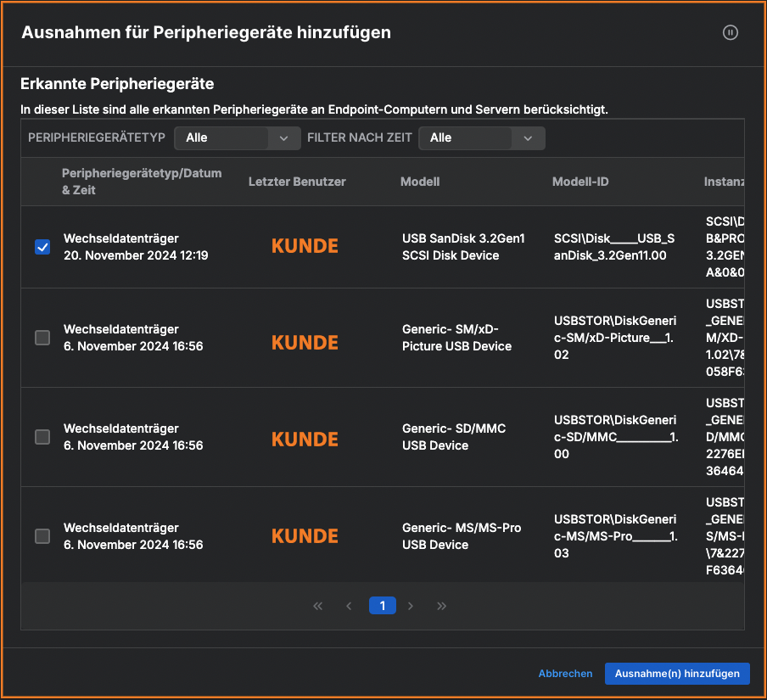This screenshot has height=700, width=767.
Task: Click the SanDisk Modell-ID text cell
Action: click(x=613, y=247)
